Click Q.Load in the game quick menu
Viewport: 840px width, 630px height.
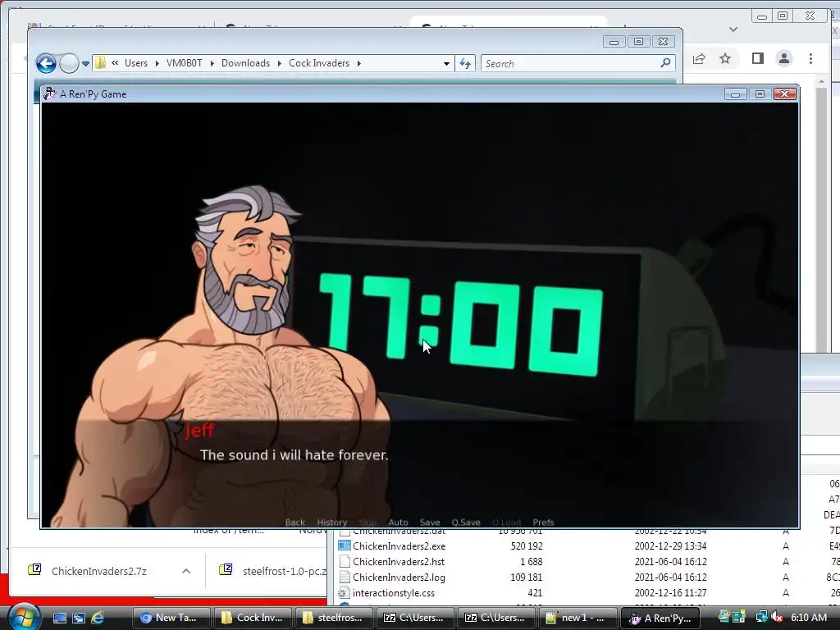click(x=506, y=523)
